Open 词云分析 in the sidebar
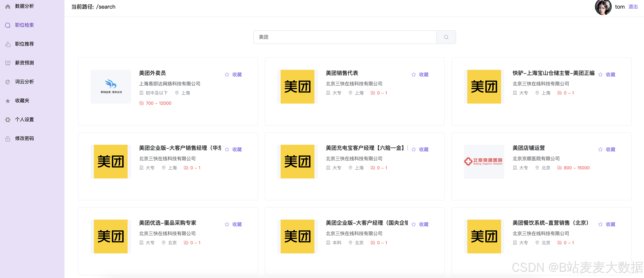The width and height of the screenshot is (644, 278). [x=24, y=82]
